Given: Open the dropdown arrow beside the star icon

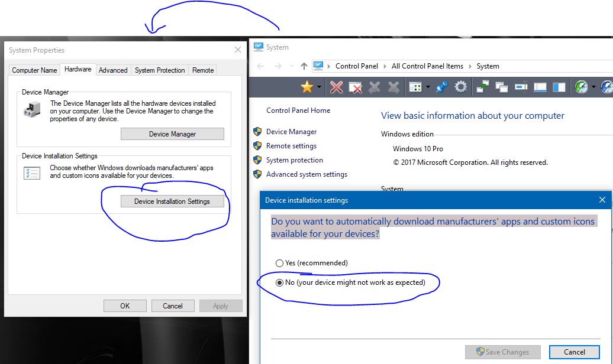Looking at the screenshot, I should (319, 87).
